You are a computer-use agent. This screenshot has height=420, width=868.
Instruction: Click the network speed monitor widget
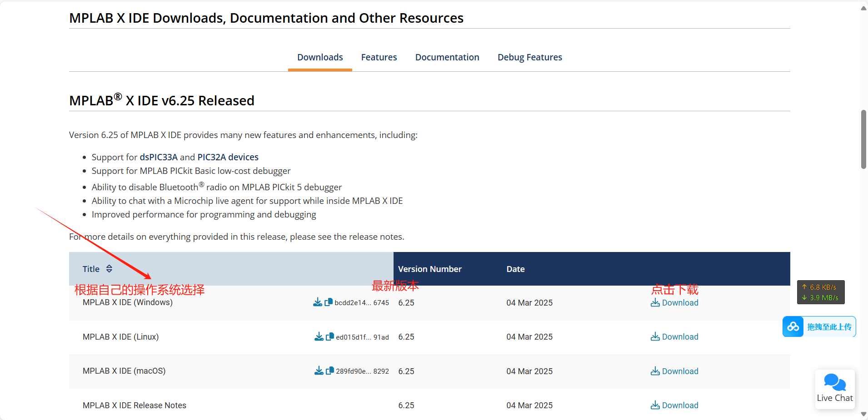(821, 292)
